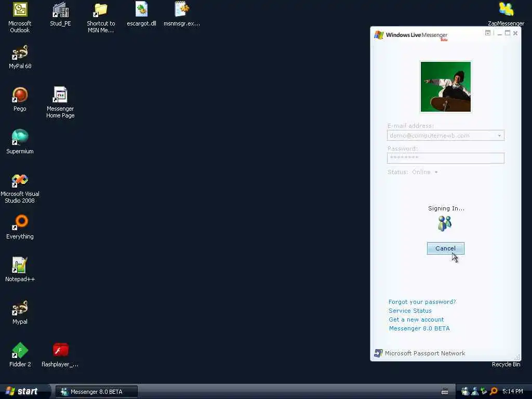Viewport: 532px width, 399px height.
Task: Open the Messenger show-menu button in title bar
Action: (487, 33)
